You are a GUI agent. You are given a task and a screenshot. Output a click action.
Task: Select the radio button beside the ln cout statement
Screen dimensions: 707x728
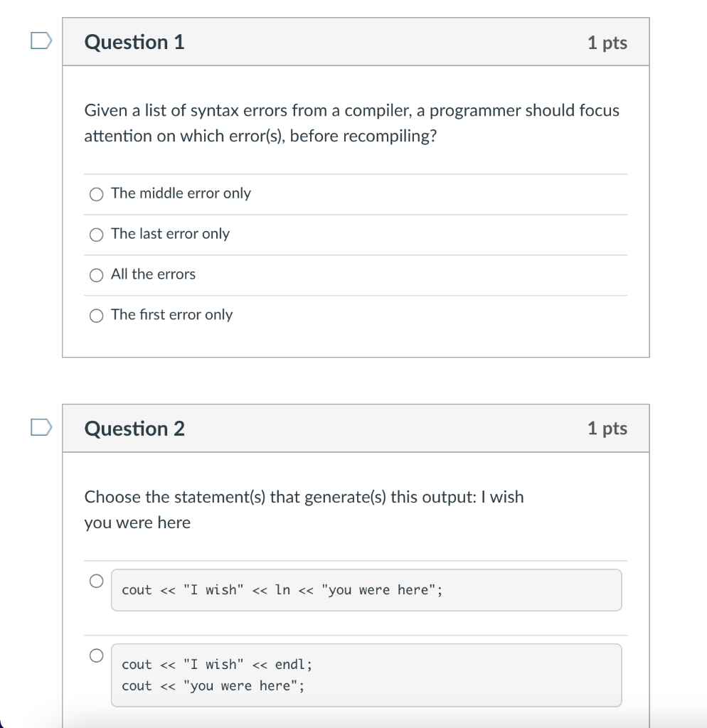tap(96, 581)
